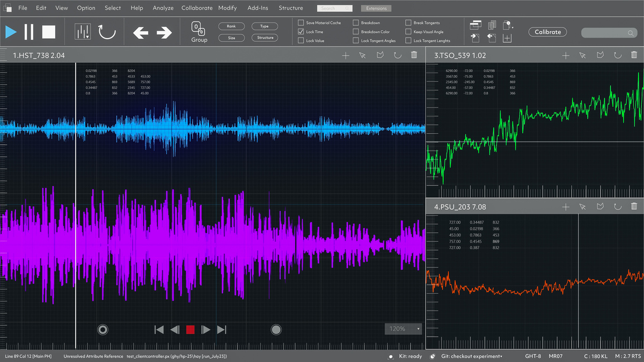Image resolution: width=644 pixels, height=362 pixels.
Task: Enable the Save Material Cache checkbox
Action: pyautogui.click(x=301, y=23)
